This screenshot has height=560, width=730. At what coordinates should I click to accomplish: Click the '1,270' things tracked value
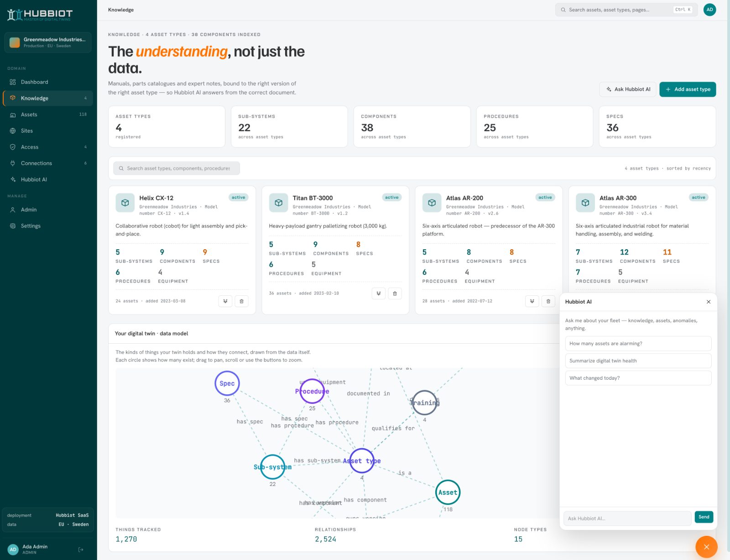tap(126, 539)
